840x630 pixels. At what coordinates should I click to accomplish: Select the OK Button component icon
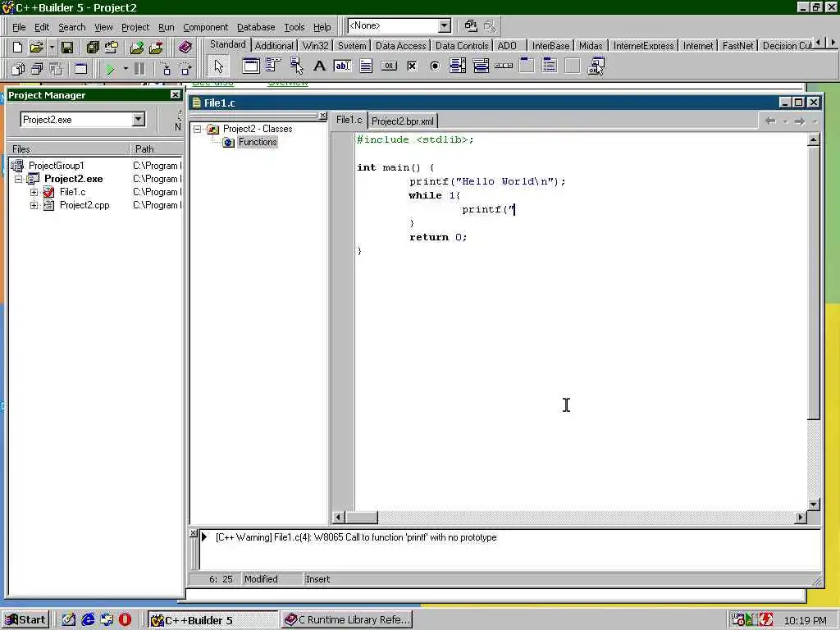389,66
